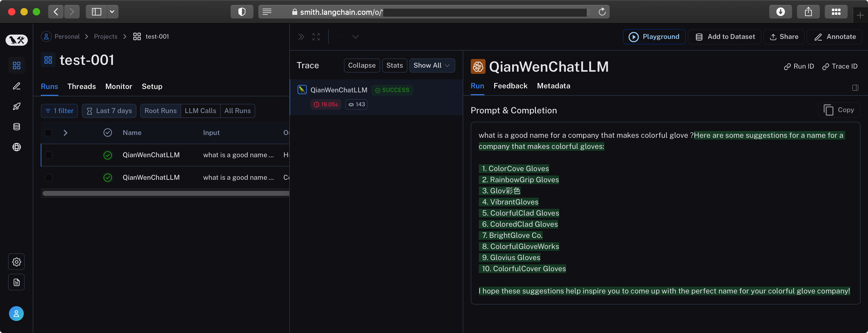
Task: Copy the Trace ID link
Action: (840, 66)
